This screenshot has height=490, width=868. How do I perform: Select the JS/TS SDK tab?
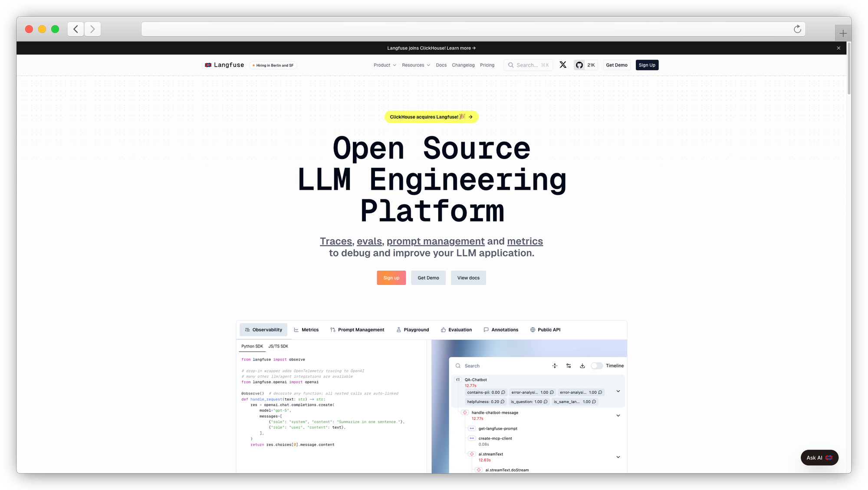[x=278, y=346]
